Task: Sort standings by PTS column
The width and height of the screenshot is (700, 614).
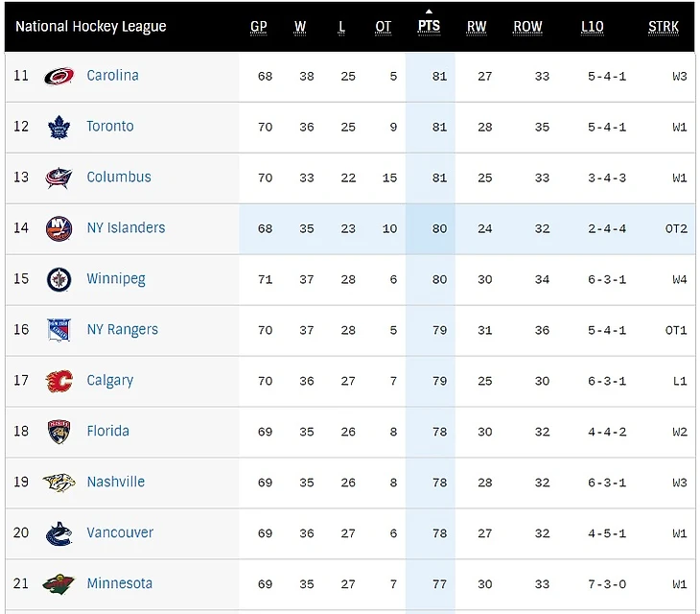Action: [x=430, y=26]
